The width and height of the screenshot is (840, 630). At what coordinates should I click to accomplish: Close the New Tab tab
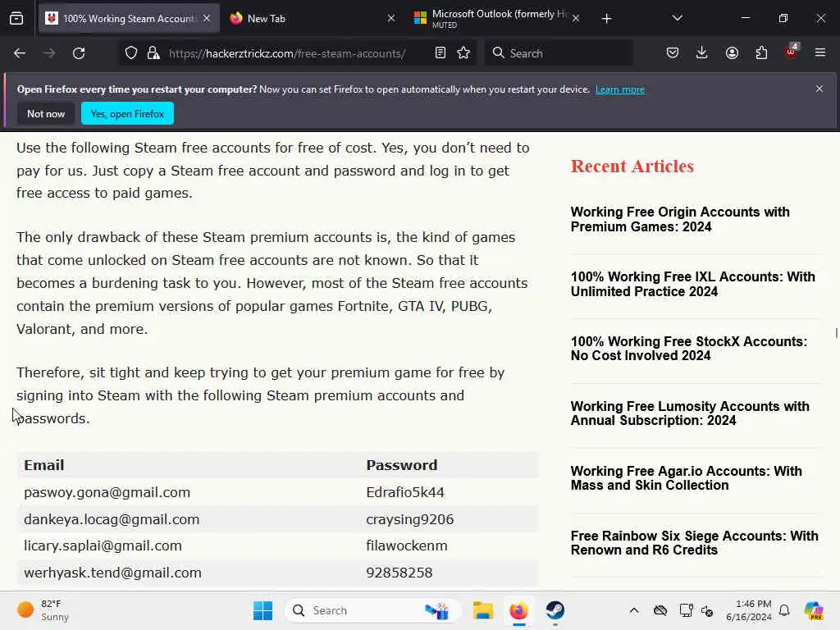pos(391,19)
